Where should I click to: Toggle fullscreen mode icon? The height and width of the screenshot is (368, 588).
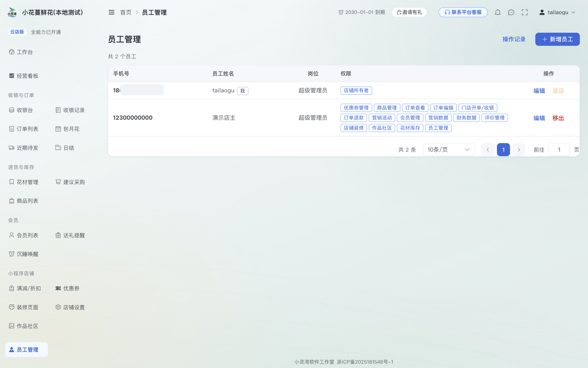coord(525,12)
